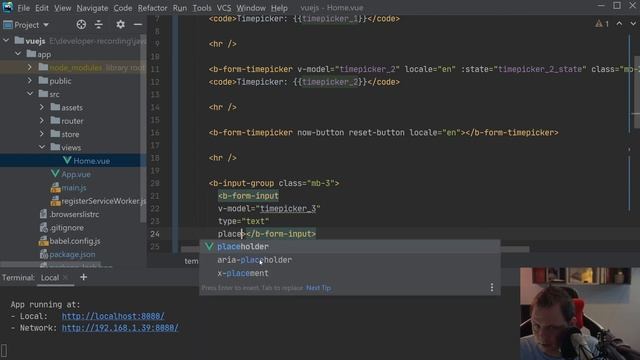
Task: Add a new terminal session tab
Action: tap(84, 277)
